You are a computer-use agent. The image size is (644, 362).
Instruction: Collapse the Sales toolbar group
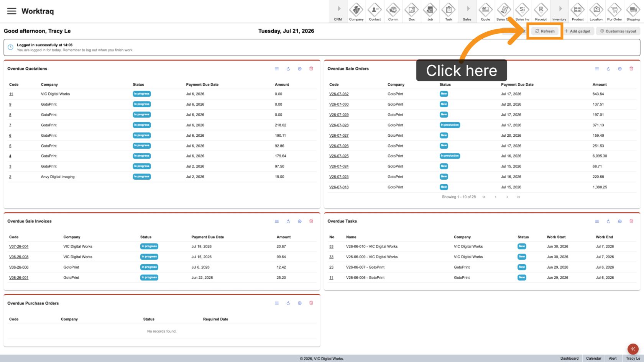pos(467,12)
